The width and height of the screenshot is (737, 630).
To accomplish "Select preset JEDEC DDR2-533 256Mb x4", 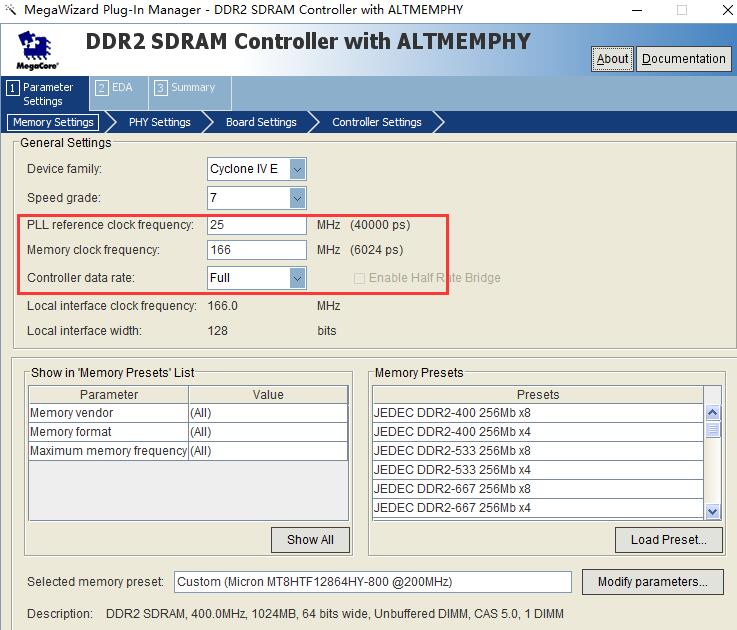I will pos(538,470).
